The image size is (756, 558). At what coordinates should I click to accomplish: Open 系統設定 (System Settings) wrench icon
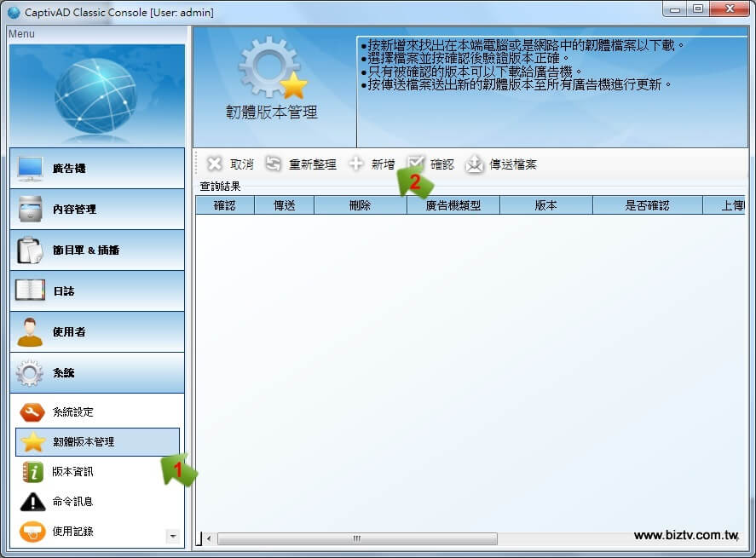pos(32,412)
